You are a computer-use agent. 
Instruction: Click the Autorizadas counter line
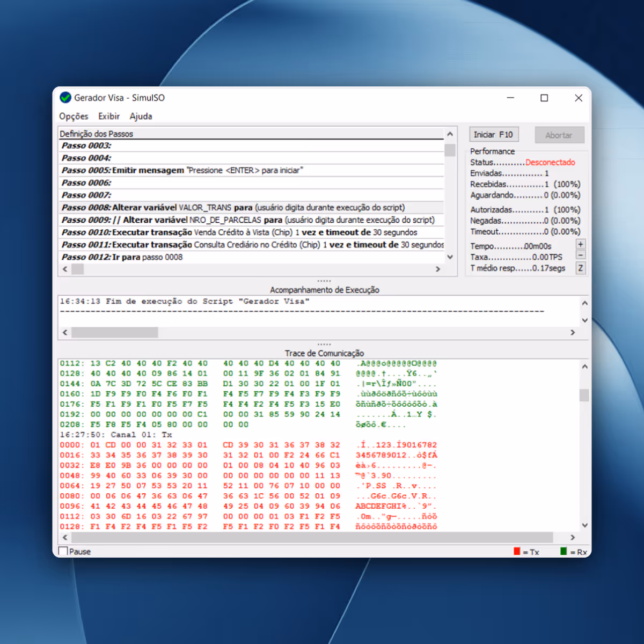525,210
